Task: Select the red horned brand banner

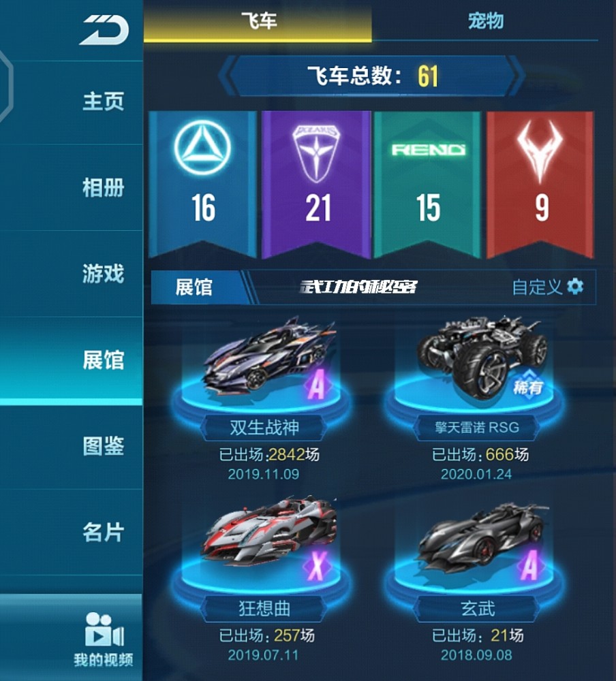Action: point(540,184)
